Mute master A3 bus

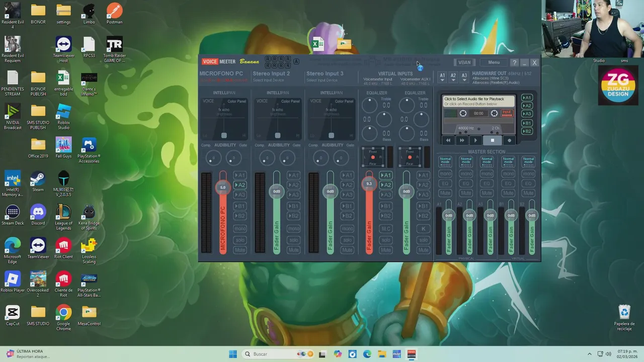(x=487, y=193)
